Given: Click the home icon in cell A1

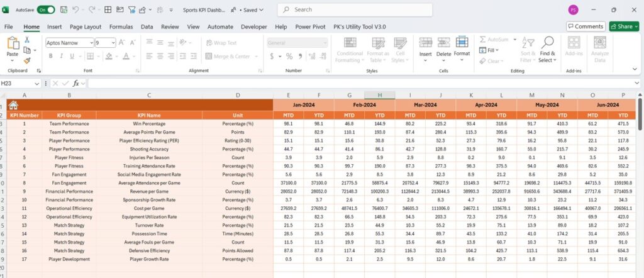Looking at the screenshot, I should point(13,105).
